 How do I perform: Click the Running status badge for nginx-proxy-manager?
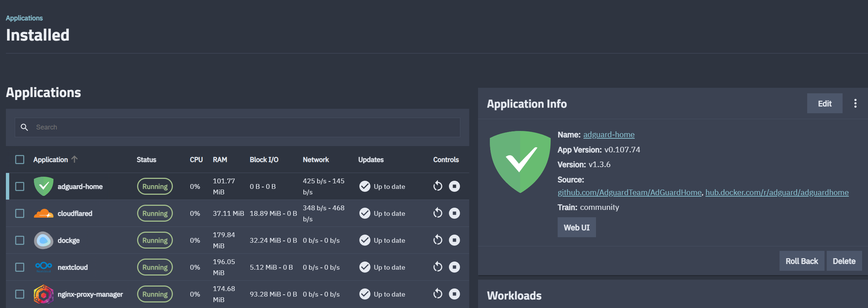coord(155,294)
